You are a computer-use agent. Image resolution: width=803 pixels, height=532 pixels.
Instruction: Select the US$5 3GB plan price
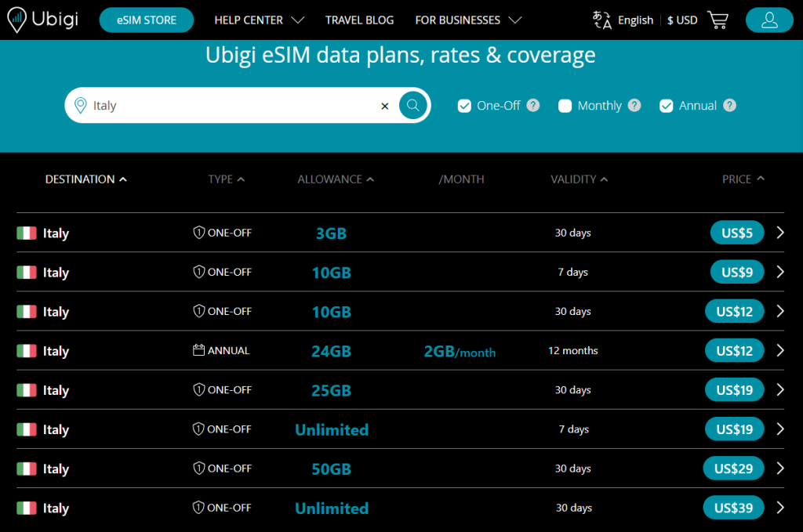pos(736,233)
